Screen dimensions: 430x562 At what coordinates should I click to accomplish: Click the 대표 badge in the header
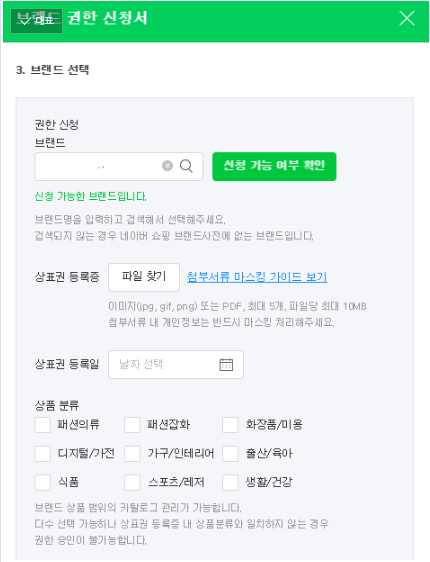click(x=37, y=21)
